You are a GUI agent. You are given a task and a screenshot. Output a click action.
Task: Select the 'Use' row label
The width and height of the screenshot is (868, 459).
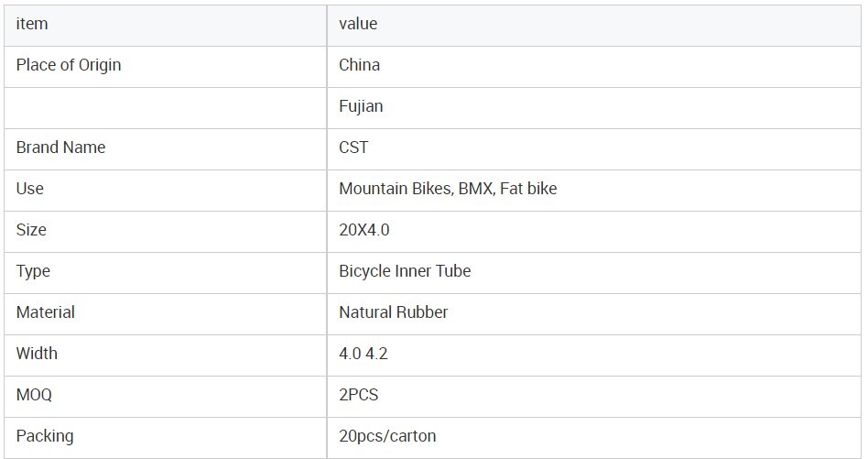30,189
